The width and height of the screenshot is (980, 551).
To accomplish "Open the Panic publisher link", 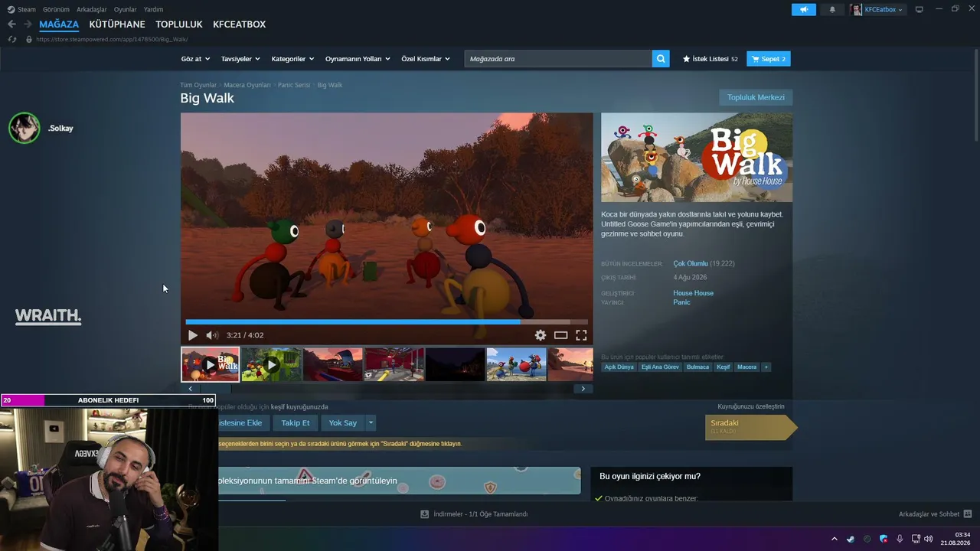I will [681, 302].
